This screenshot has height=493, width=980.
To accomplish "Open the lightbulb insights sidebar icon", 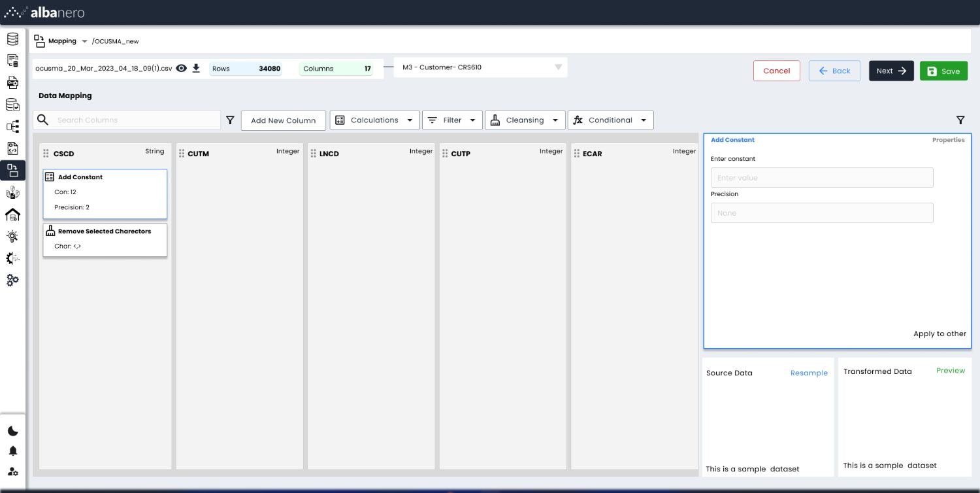I will point(12,236).
